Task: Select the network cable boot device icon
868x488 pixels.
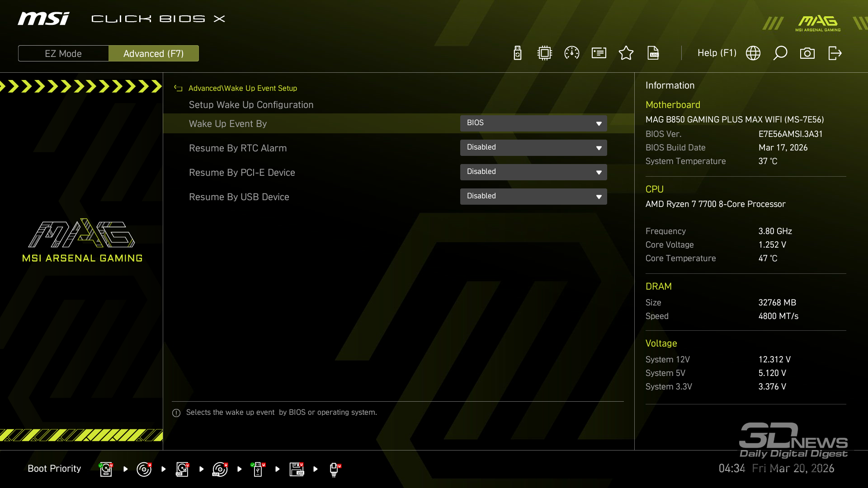Action: [x=335, y=469]
